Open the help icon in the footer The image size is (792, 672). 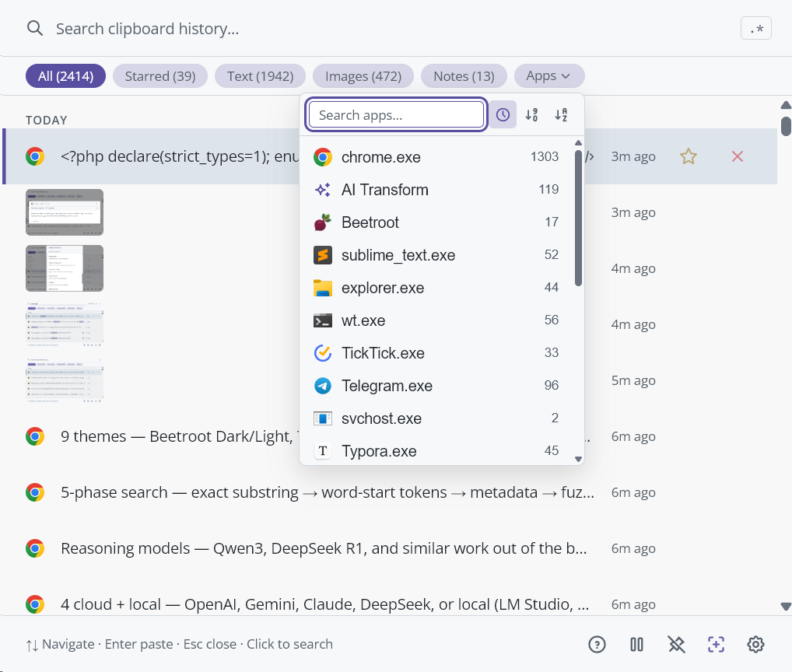(x=597, y=644)
